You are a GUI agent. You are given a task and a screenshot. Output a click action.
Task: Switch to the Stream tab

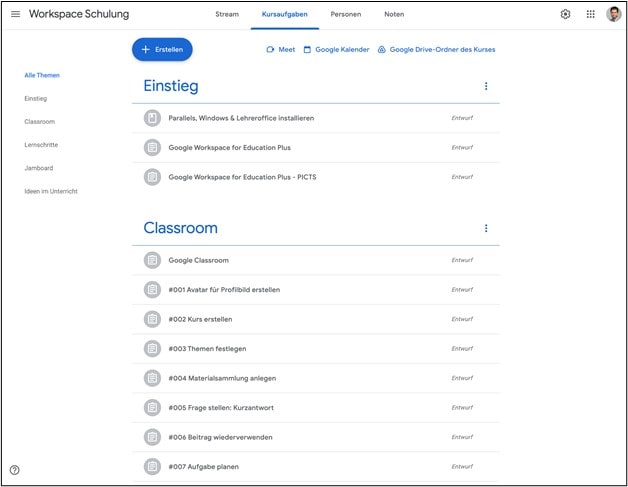pos(227,14)
